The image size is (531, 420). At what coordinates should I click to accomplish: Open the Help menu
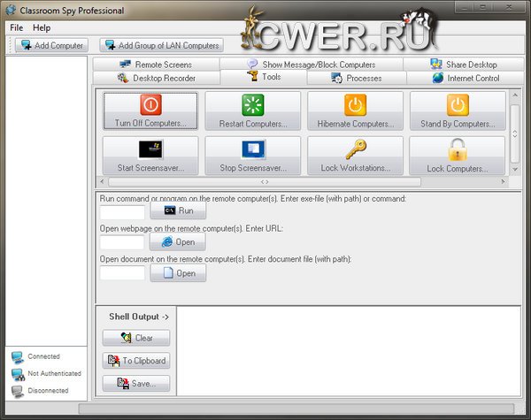coord(42,27)
